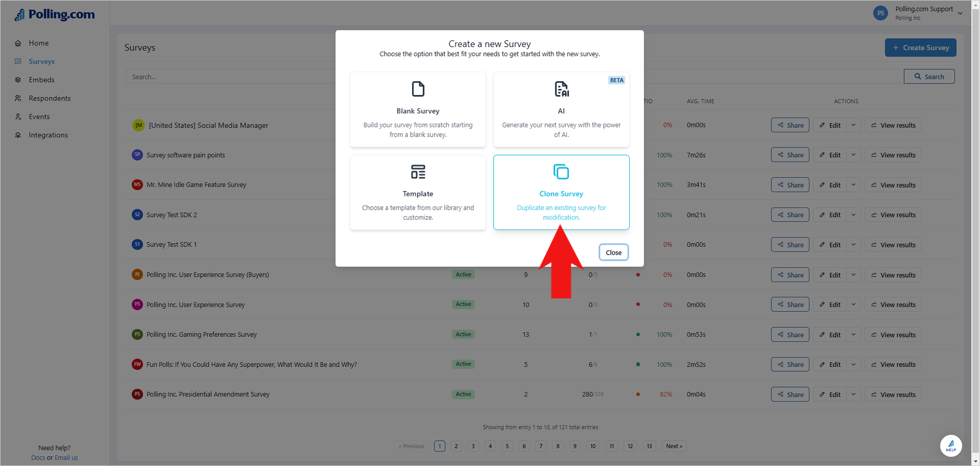Share the Survey software pain points survey

[x=790, y=155]
